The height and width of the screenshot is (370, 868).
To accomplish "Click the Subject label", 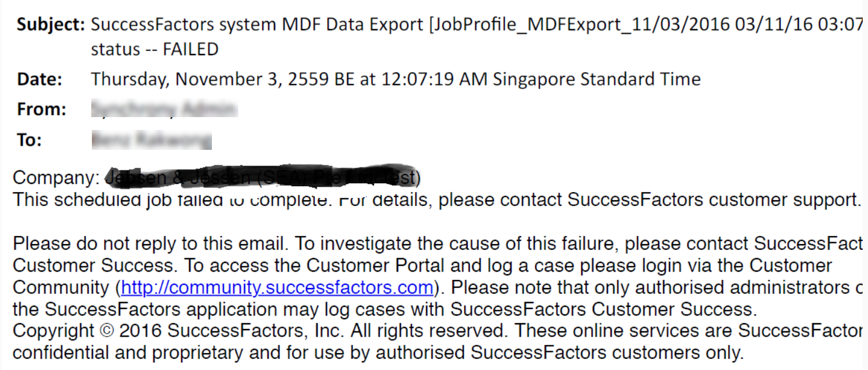I will click(51, 25).
